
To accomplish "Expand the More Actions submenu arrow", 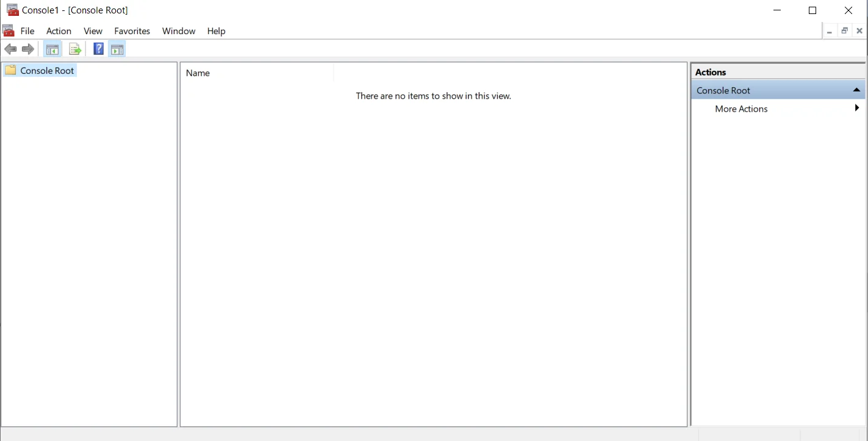I will click(856, 109).
